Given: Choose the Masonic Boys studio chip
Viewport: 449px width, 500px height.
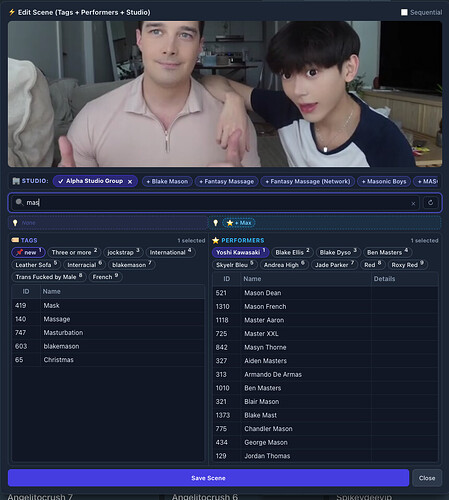Looking at the screenshot, I should point(384,182).
